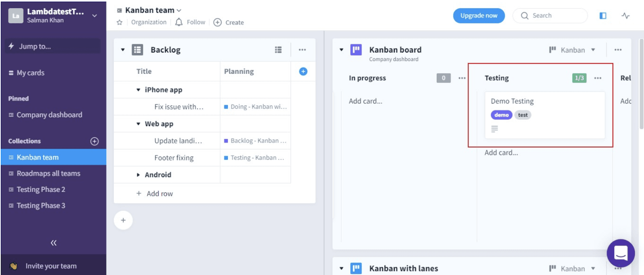The image size is (644, 275).
Task: Click the Testing 1/3 limit badge
Action: tap(579, 78)
